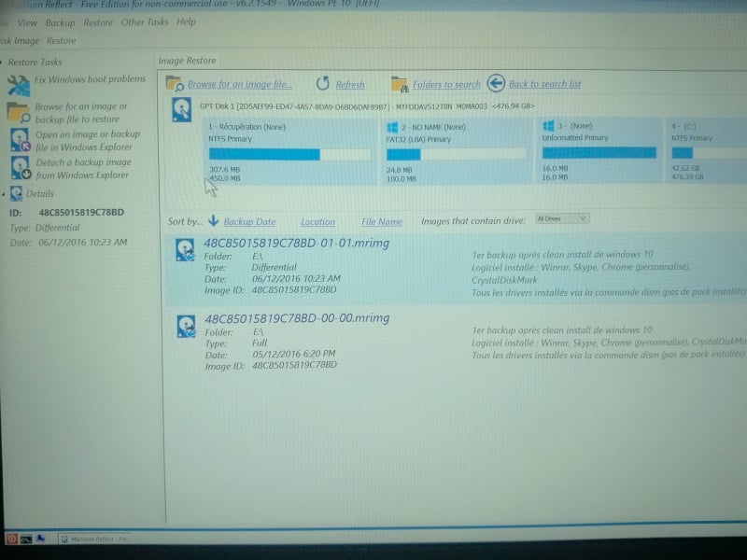Open the Help menu
This screenshot has width=747, height=560.
point(186,21)
